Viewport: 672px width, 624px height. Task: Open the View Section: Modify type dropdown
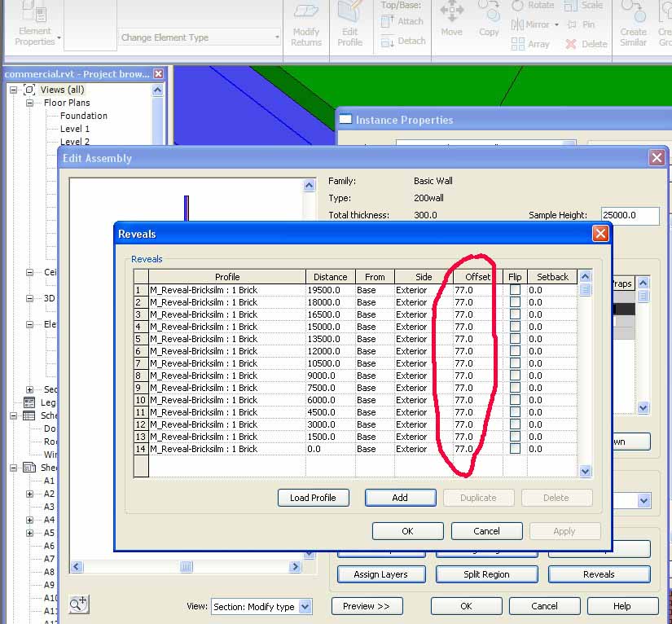[x=305, y=607]
